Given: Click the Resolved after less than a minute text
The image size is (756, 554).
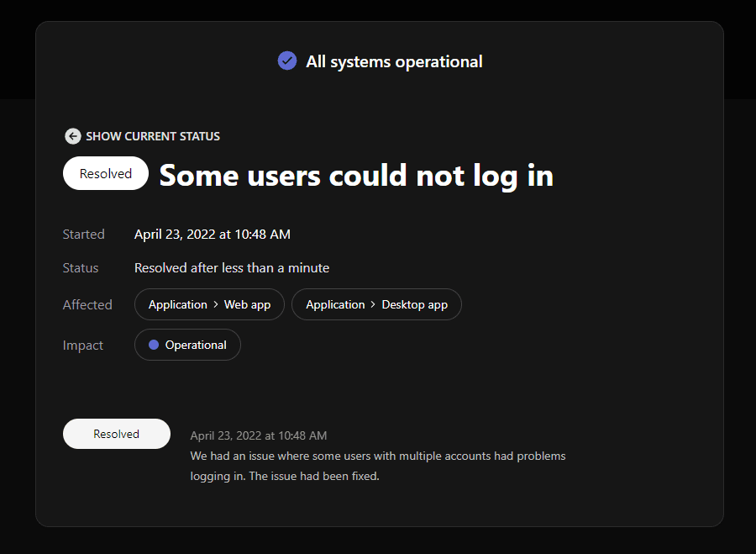Looking at the screenshot, I should click(x=232, y=268).
